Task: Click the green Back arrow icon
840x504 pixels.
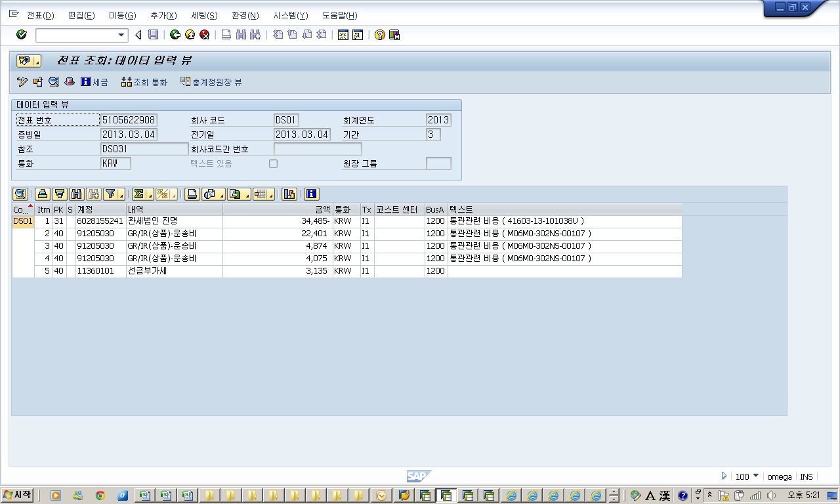Action: [175, 35]
